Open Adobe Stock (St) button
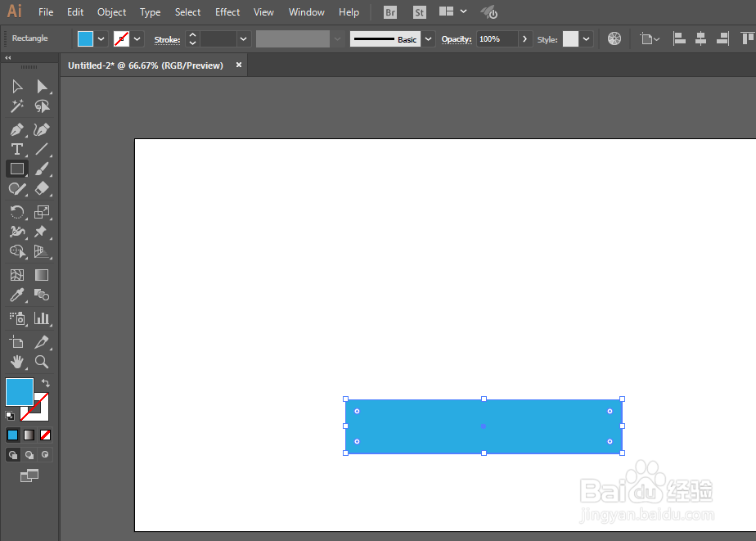The height and width of the screenshot is (541, 756). tap(420, 12)
